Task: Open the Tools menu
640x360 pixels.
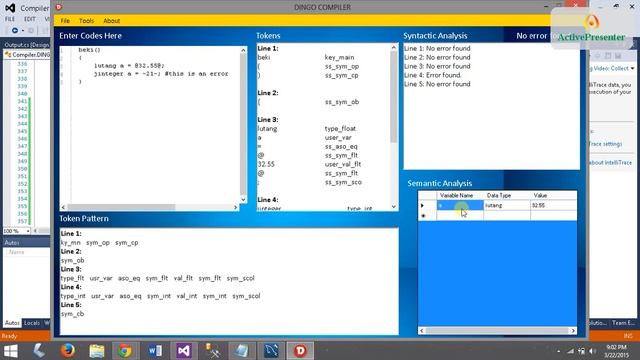Action: coord(86,20)
